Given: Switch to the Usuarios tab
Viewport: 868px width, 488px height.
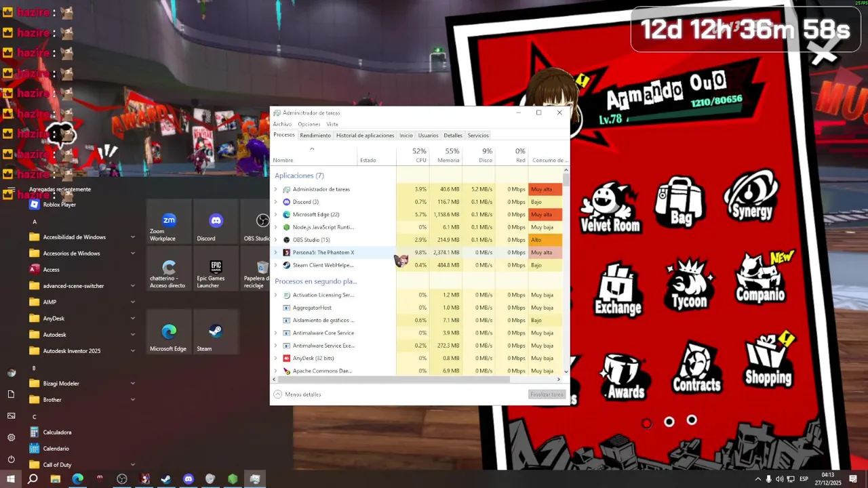Looking at the screenshot, I should point(428,136).
